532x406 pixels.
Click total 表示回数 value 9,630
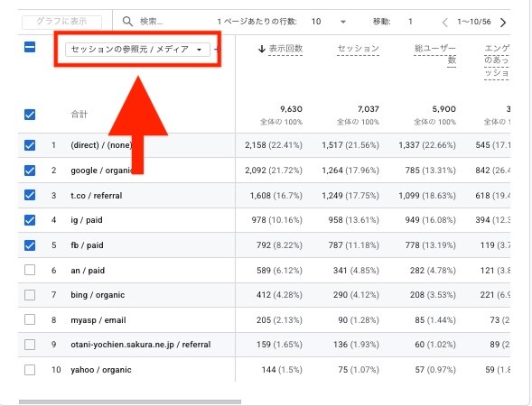tap(291, 109)
